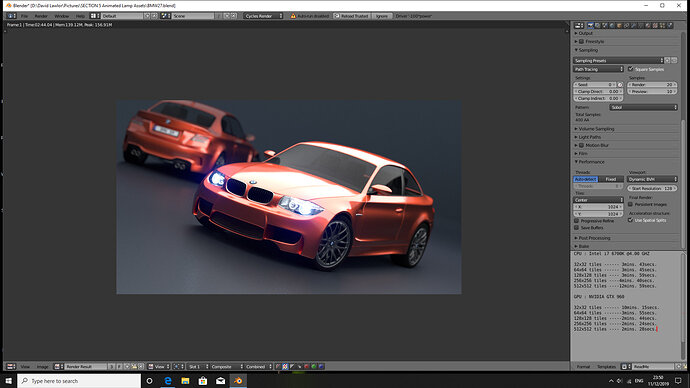Open the Center tile order dropdown

(598, 200)
